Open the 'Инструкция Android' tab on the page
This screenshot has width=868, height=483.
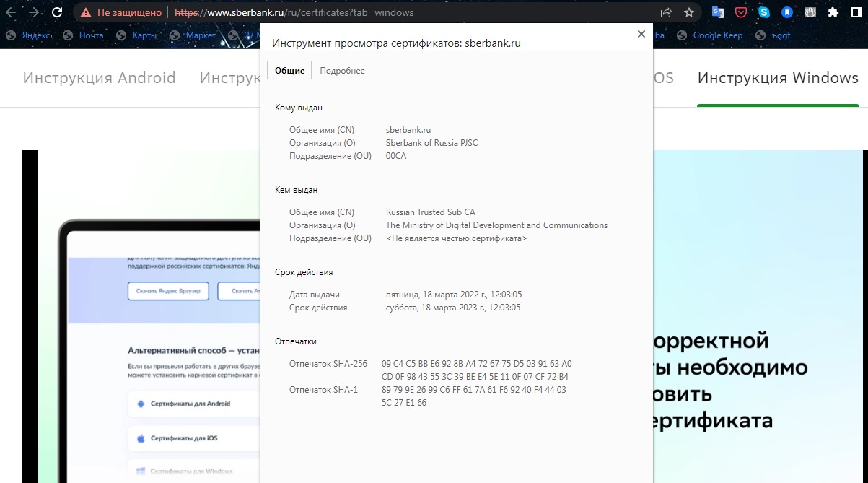pyautogui.click(x=100, y=78)
